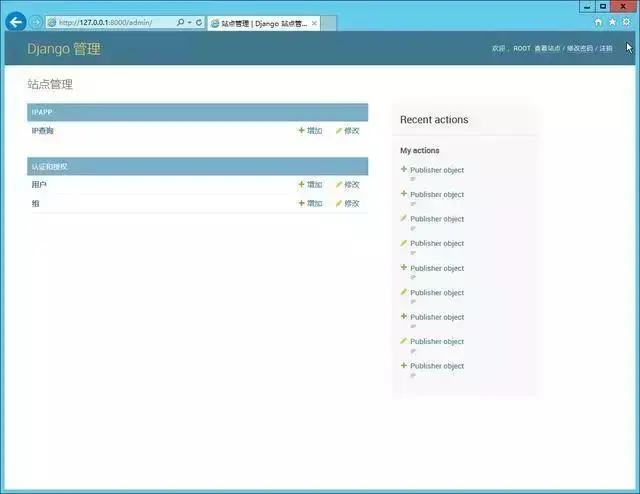Click the 站点管理 page heading
Image resolution: width=640 pixels, height=494 pixels.
(x=50, y=85)
